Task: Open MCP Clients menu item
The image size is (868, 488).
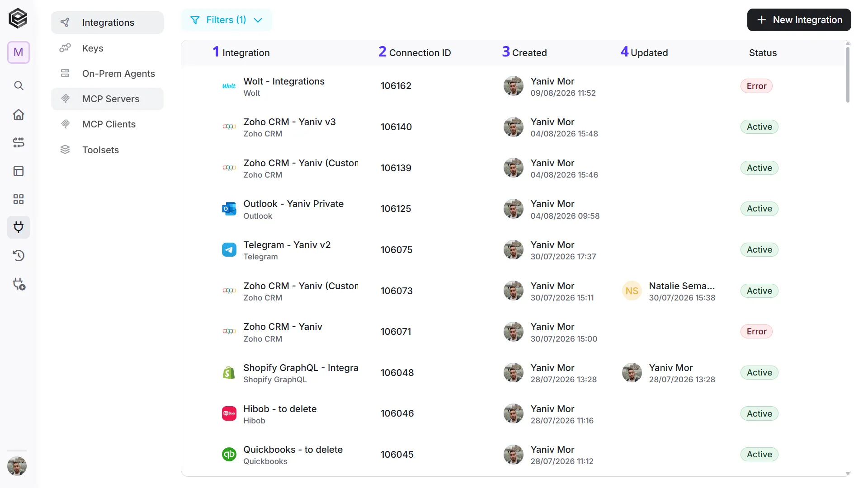Action: [108, 124]
